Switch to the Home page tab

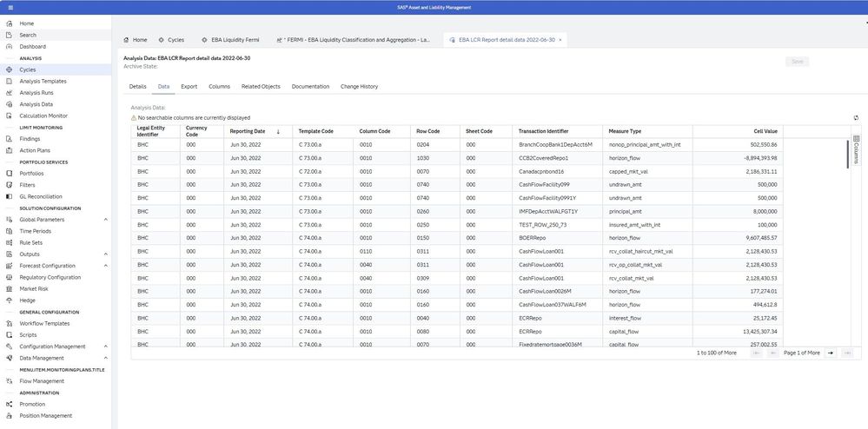click(x=136, y=41)
